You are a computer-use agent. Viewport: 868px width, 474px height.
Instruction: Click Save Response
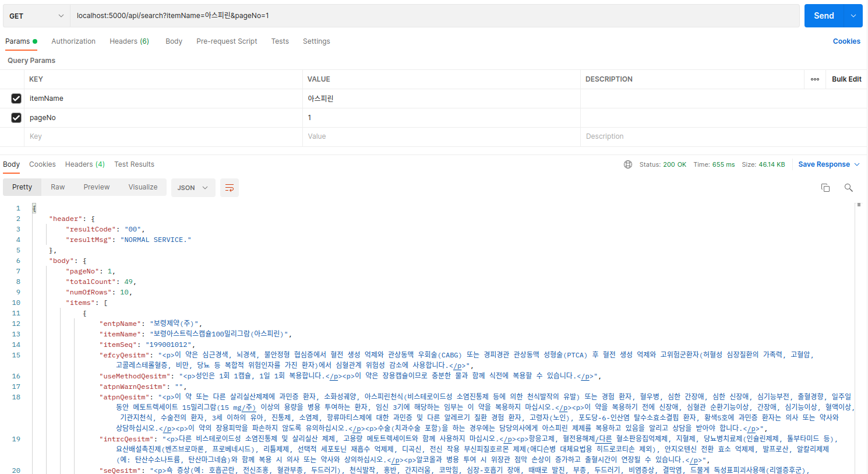point(824,164)
